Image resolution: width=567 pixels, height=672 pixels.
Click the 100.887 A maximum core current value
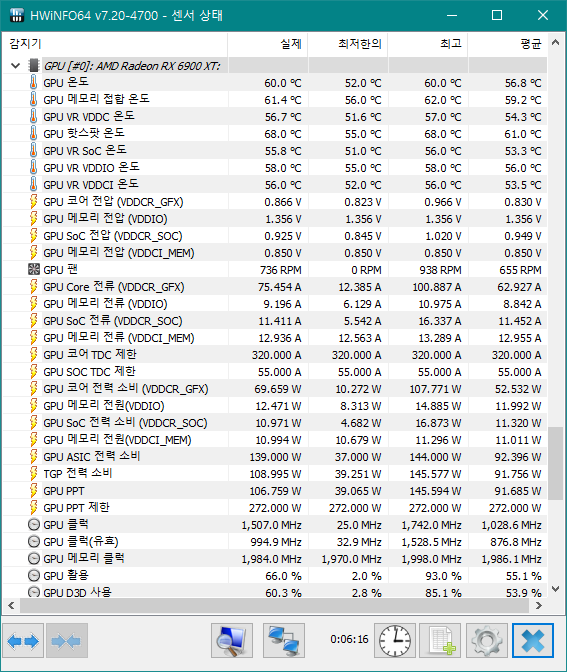point(437,287)
